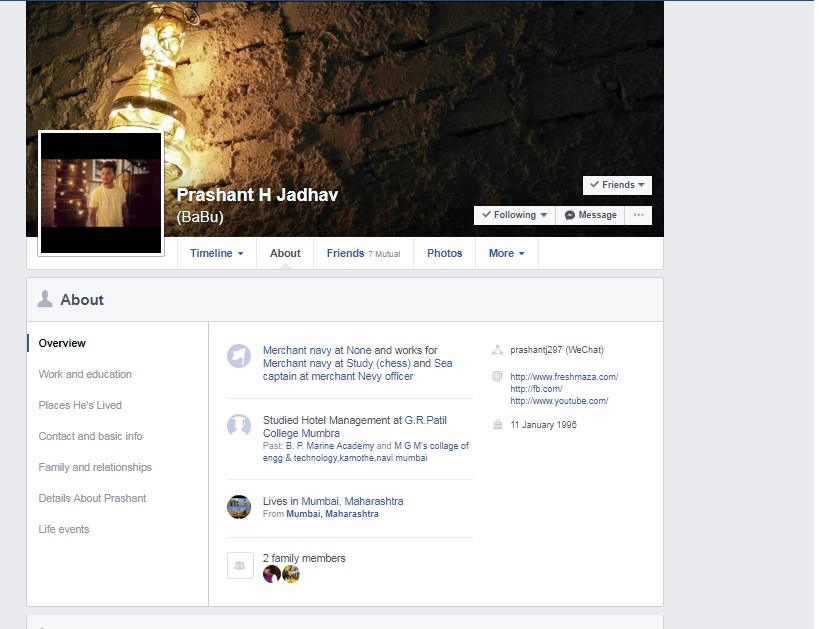Click the education icon beside Studied Hotel Management

pyautogui.click(x=238, y=425)
